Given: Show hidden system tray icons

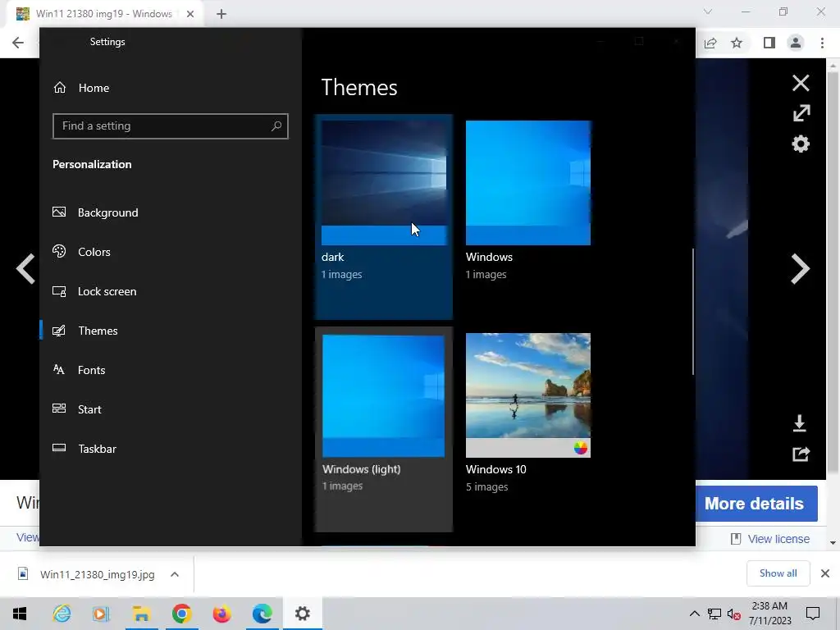Looking at the screenshot, I should (x=694, y=614).
